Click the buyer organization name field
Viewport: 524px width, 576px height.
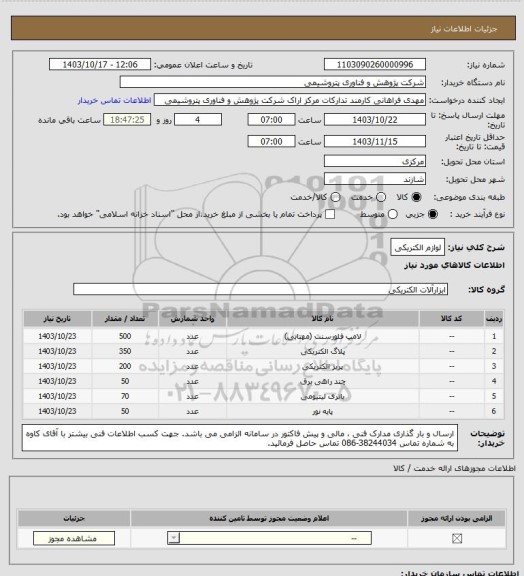pos(273,82)
